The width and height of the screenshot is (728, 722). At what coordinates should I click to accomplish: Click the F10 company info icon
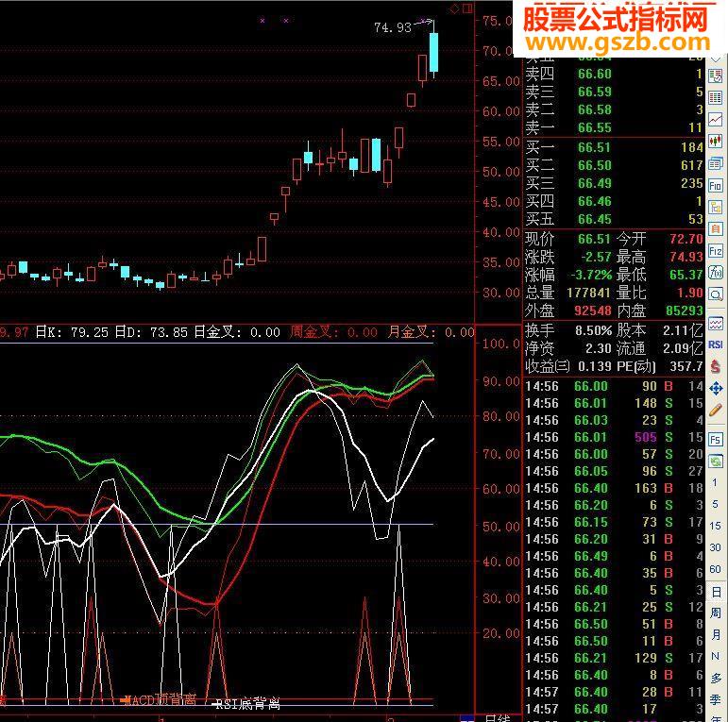[716, 186]
